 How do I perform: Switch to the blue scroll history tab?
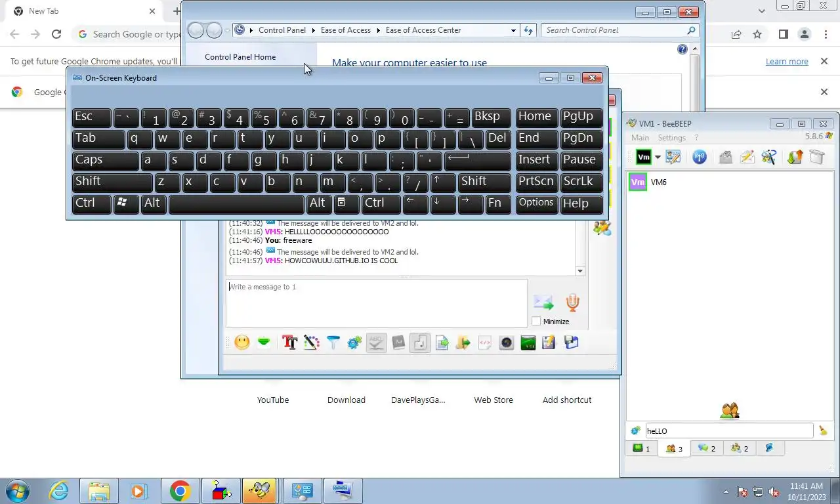coord(769,448)
